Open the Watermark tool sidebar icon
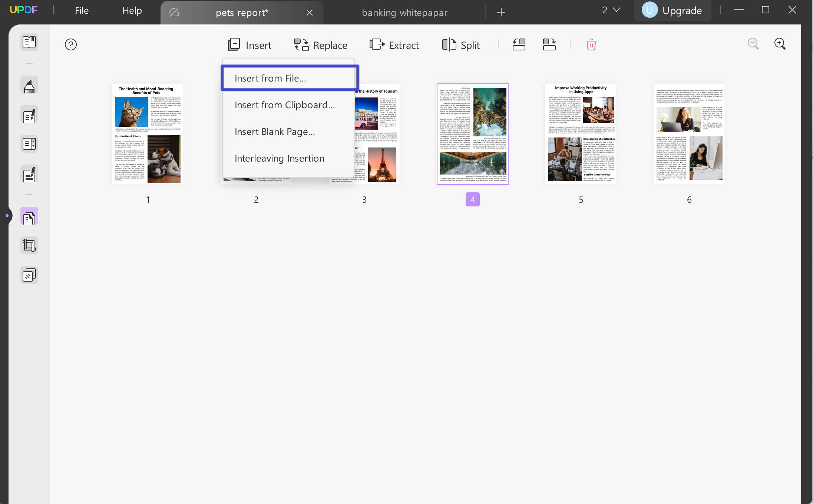Viewport: 813px width, 504px height. (x=29, y=275)
